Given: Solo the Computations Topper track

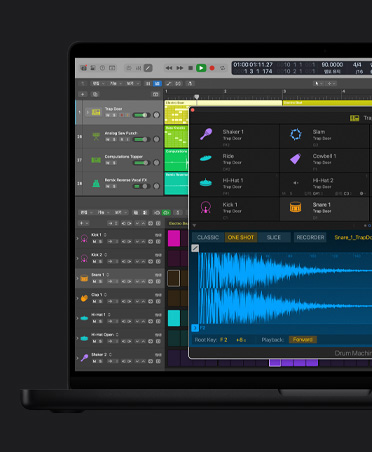Looking at the screenshot, I should tap(114, 163).
